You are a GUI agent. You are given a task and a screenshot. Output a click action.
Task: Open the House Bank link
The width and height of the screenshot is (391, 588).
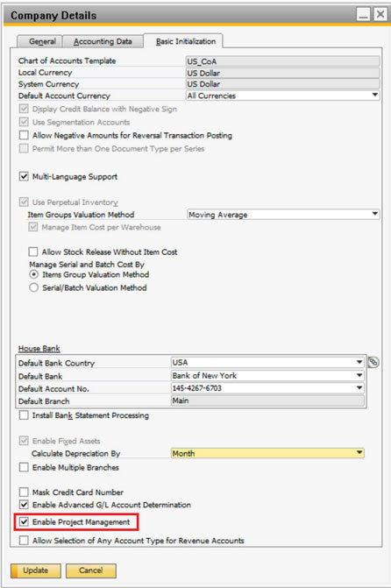pyautogui.click(x=39, y=349)
